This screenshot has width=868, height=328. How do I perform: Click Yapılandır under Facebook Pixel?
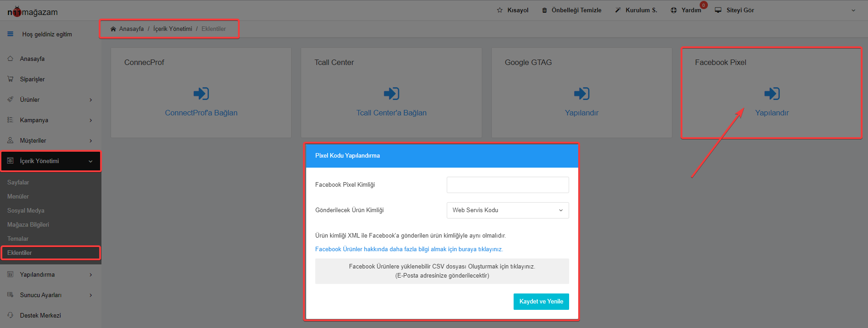(x=772, y=113)
